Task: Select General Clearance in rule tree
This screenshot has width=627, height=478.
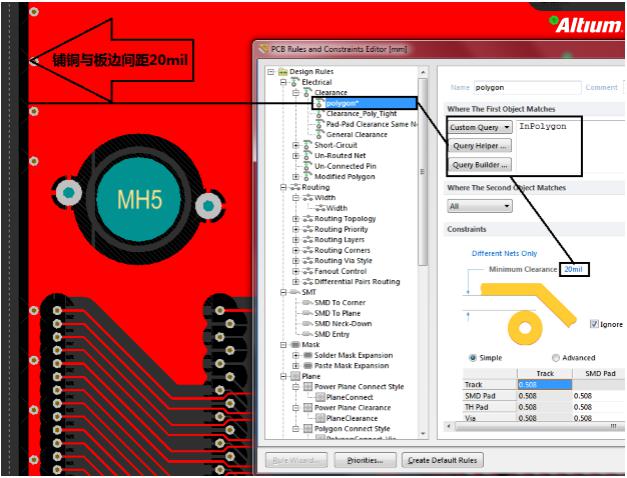Action: pyautogui.click(x=356, y=134)
